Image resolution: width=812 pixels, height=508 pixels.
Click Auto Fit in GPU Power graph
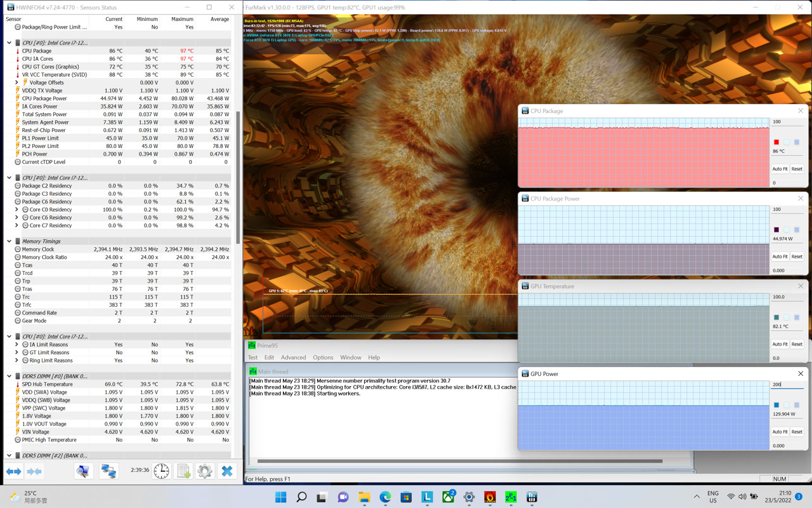[780, 432]
